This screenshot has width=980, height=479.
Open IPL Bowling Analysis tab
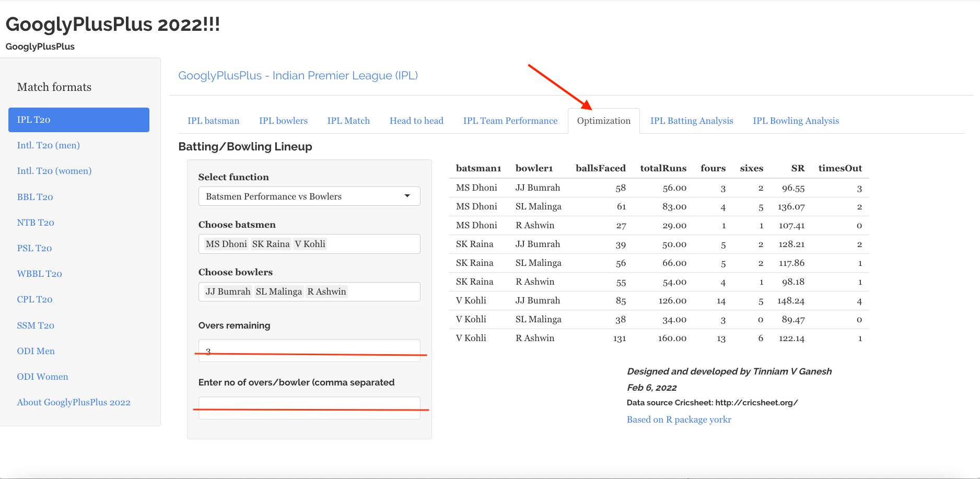pyautogui.click(x=796, y=121)
